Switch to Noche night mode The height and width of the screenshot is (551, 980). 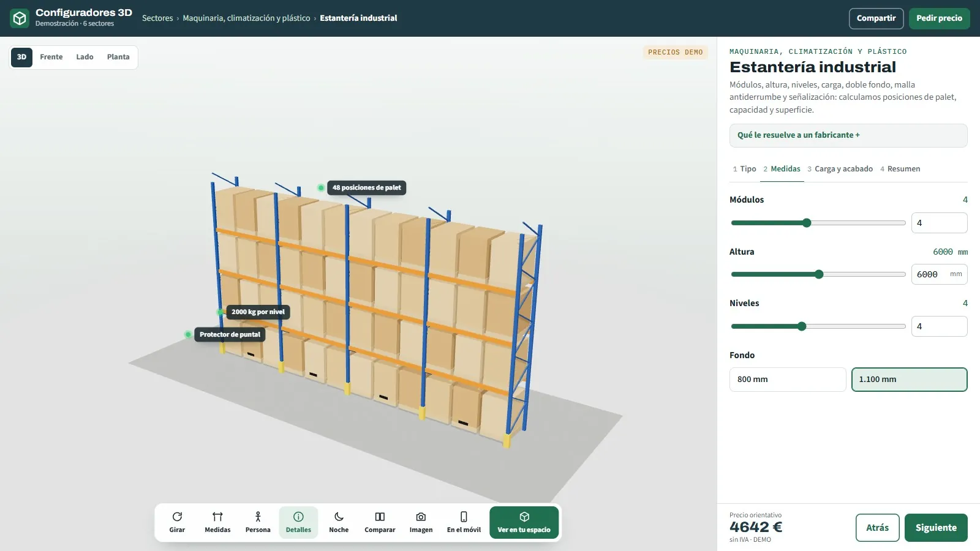(x=339, y=522)
